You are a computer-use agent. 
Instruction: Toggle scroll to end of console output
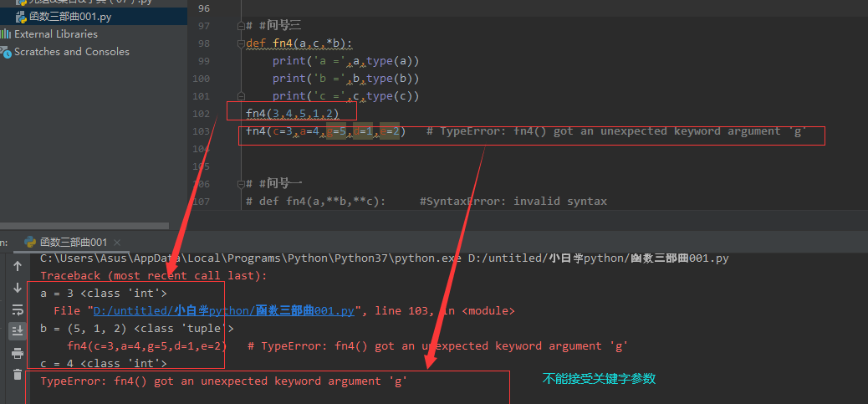point(18,331)
